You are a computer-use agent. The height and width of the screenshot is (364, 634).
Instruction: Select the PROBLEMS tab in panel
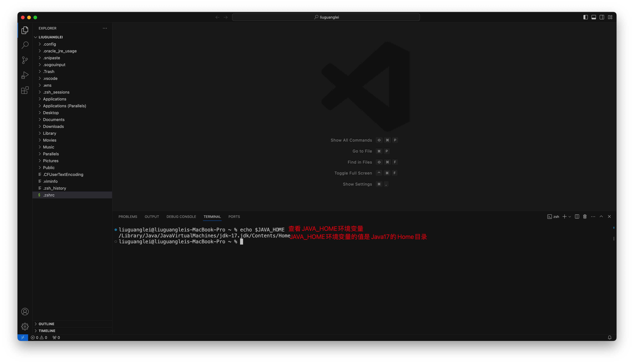pos(128,216)
